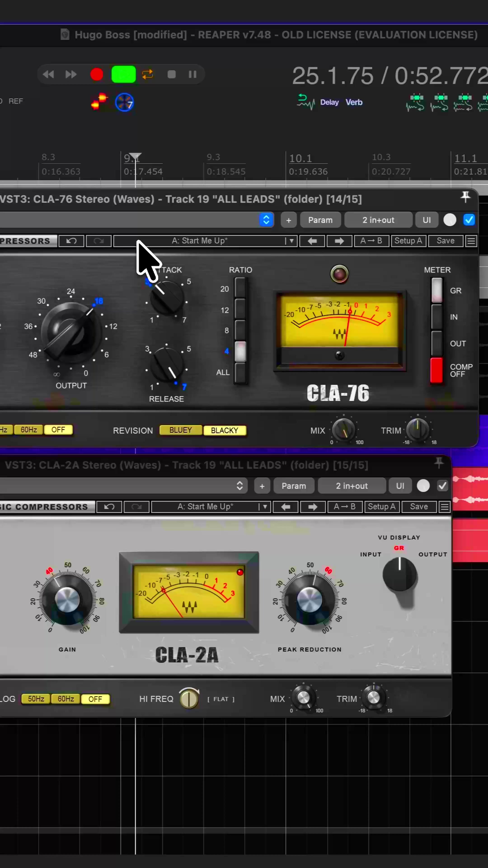Image resolution: width=488 pixels, height=868 pixels.
Task: Select GR meter button on CLA-76
Action: click(437, 290)
